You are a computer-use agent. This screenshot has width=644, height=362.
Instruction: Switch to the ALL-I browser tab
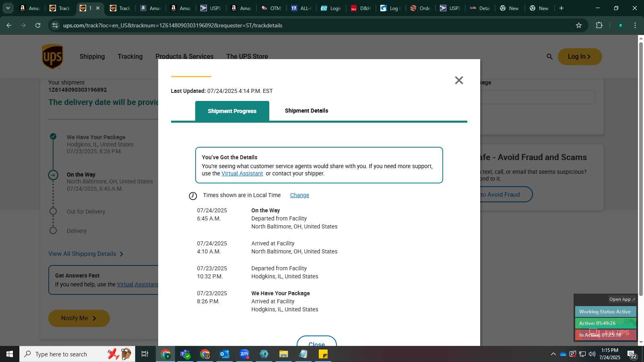coord(302,8)
